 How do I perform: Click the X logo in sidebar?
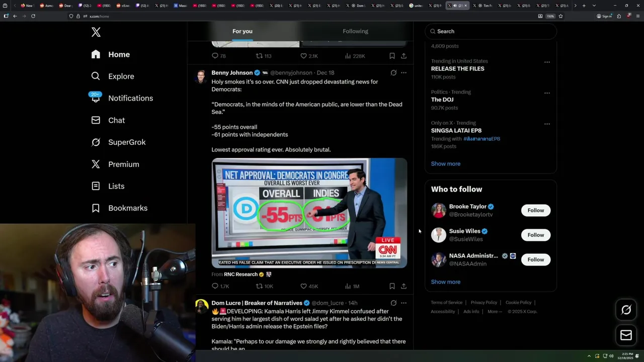pyautogui.click(x=96, y=32)
